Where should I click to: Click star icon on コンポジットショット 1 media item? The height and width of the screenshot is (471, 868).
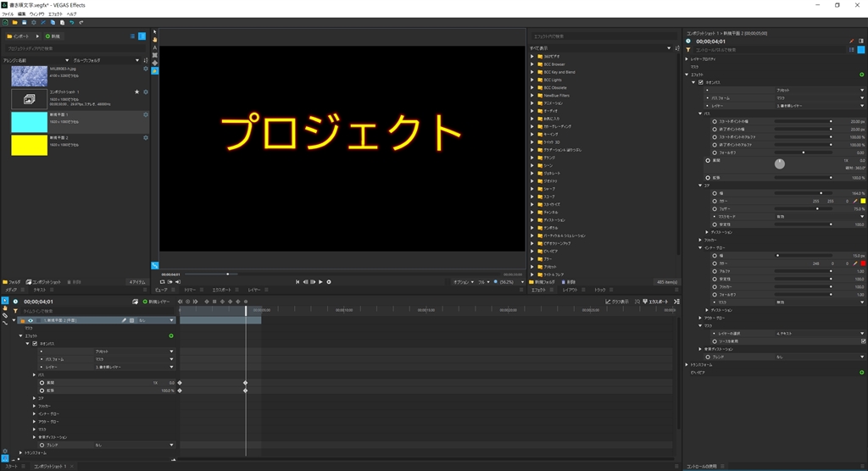(x=136, y=91)
